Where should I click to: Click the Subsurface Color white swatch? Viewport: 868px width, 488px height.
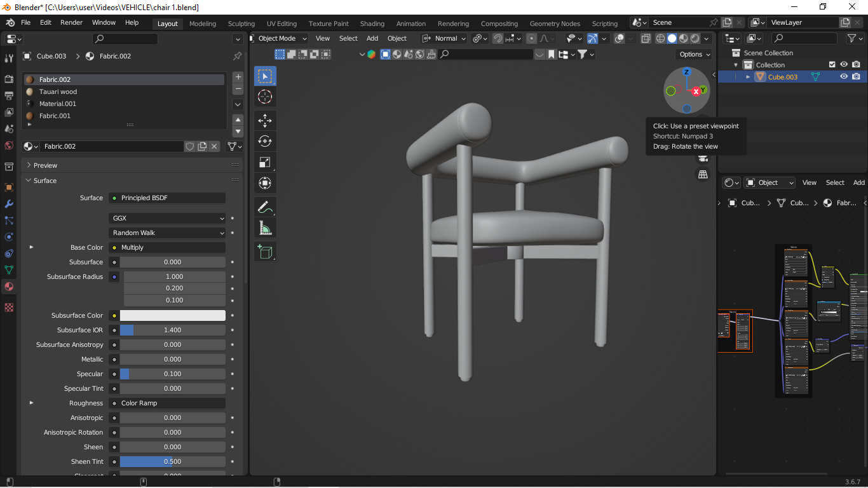coord(172,315)
